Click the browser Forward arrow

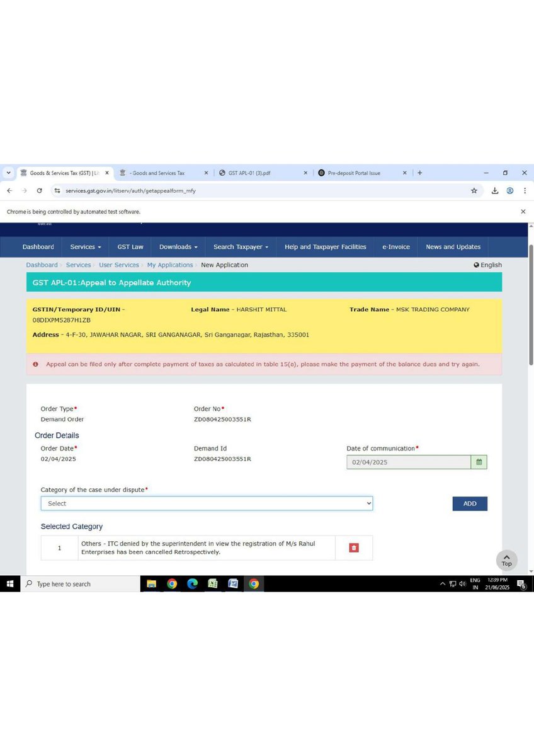[x=25, y=190]
